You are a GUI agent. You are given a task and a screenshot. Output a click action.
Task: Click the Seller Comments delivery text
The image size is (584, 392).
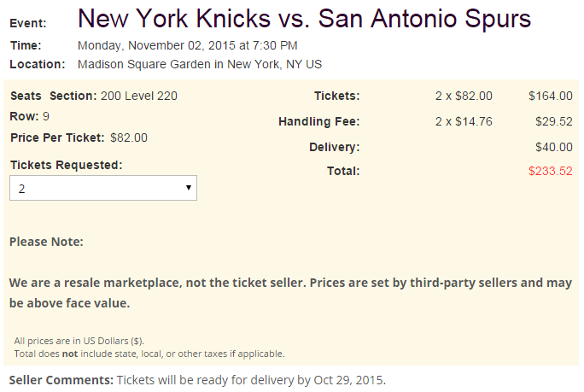pos(251,379)
